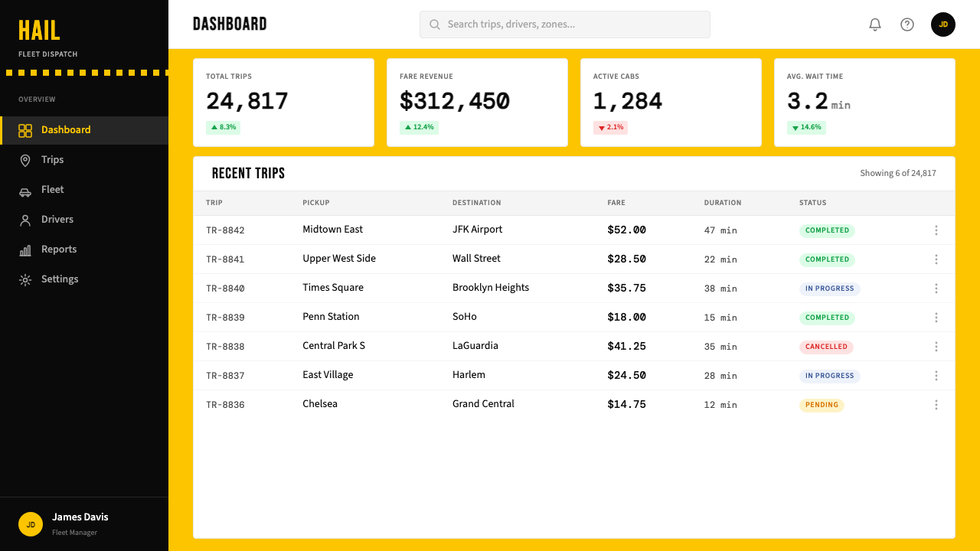Click trip ID TR-8838

click(x=225, y=347)
